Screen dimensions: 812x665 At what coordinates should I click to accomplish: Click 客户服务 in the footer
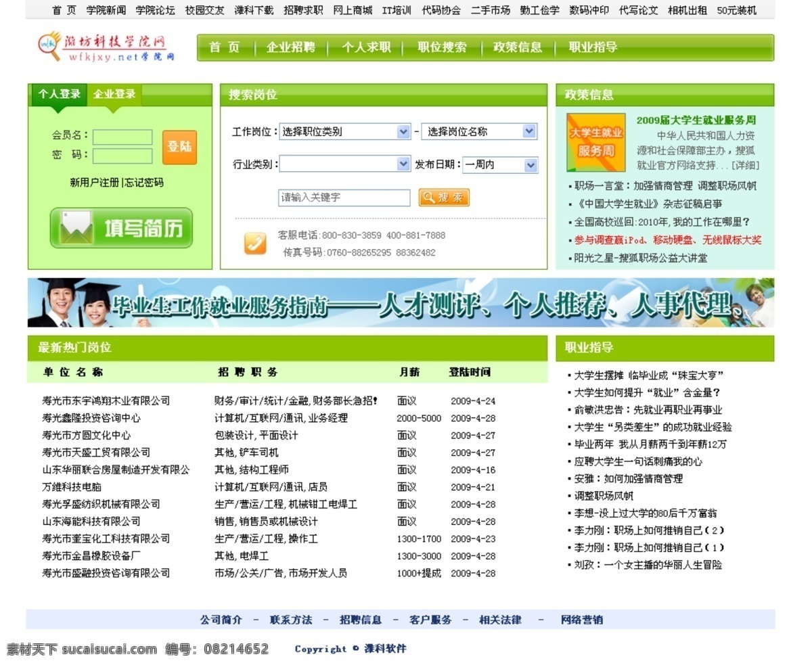tap(430, 620)
